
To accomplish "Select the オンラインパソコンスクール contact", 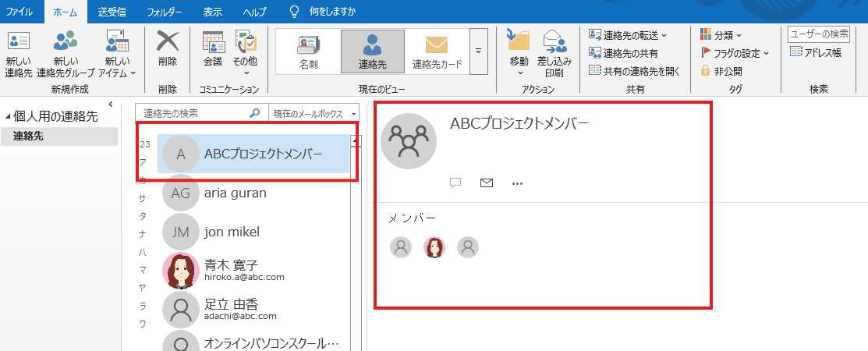I will pyautogui.click(x=253, y=341).
